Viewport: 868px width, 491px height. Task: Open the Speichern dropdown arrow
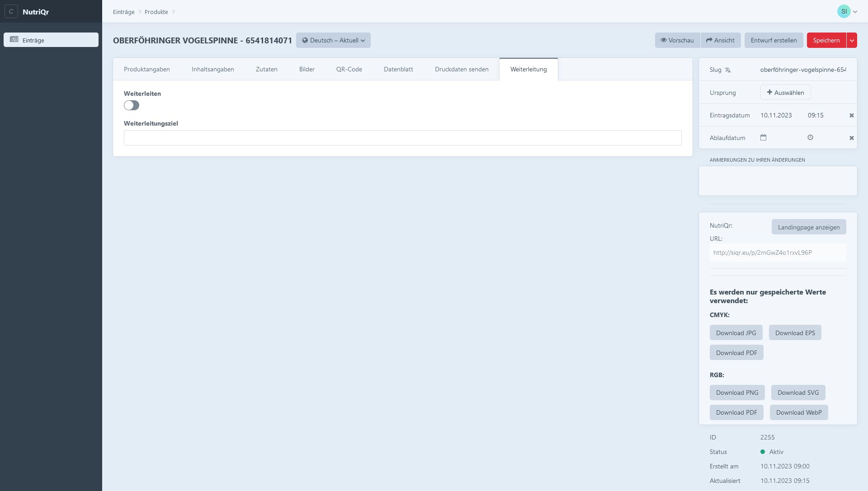852,40
